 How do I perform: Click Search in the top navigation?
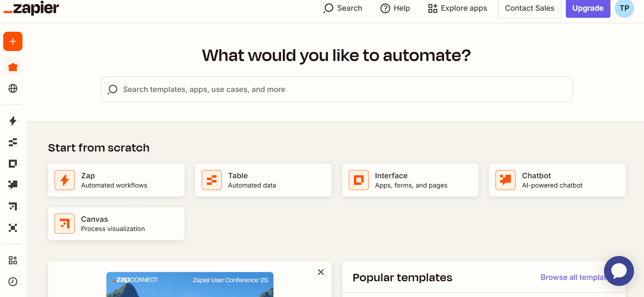point(343,8)
